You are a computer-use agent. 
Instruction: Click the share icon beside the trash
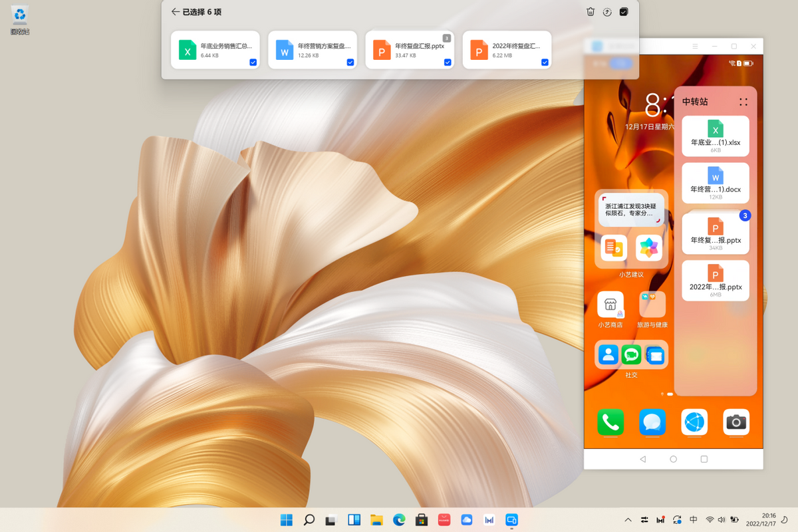[607, 12]
